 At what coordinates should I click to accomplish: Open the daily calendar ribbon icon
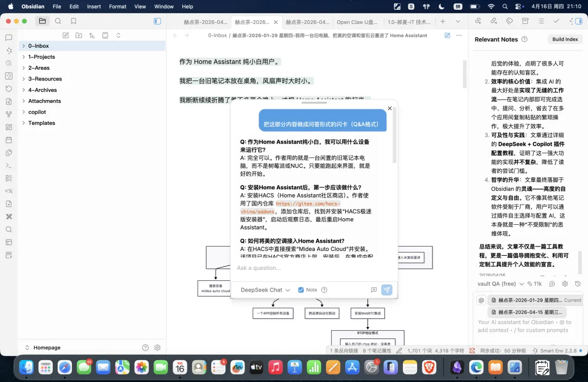(9, 140)
